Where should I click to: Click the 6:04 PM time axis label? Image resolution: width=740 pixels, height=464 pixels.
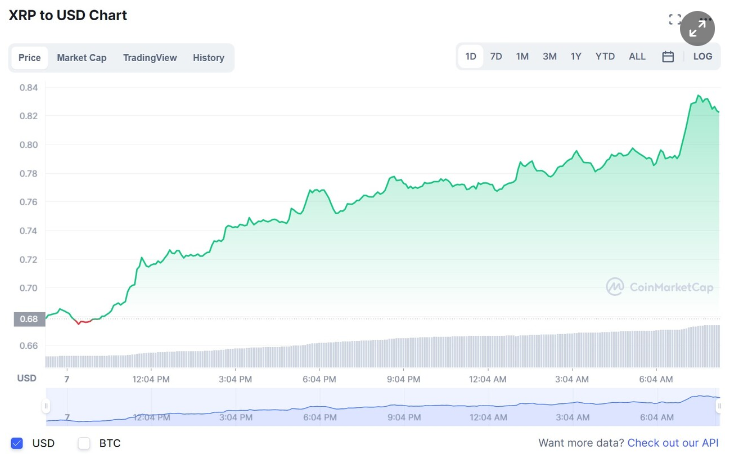320,379
